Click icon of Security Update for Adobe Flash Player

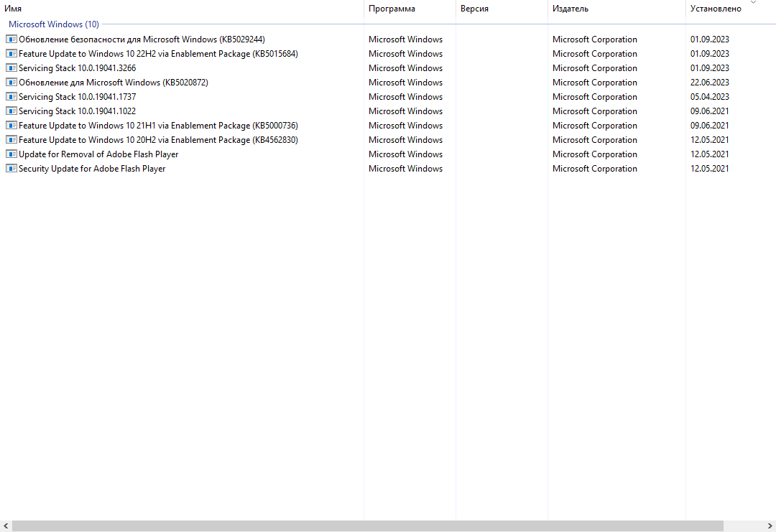pyautogui.click(x=11, y=168)
